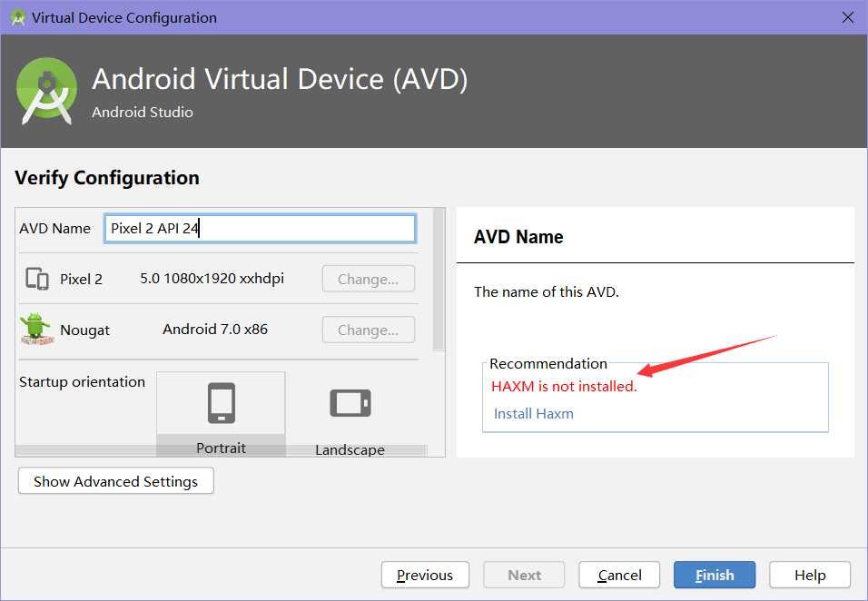Cancel the virtual device configuration
Image resolution: width=868 pixels, height=601 pixels.
[619, 575]
